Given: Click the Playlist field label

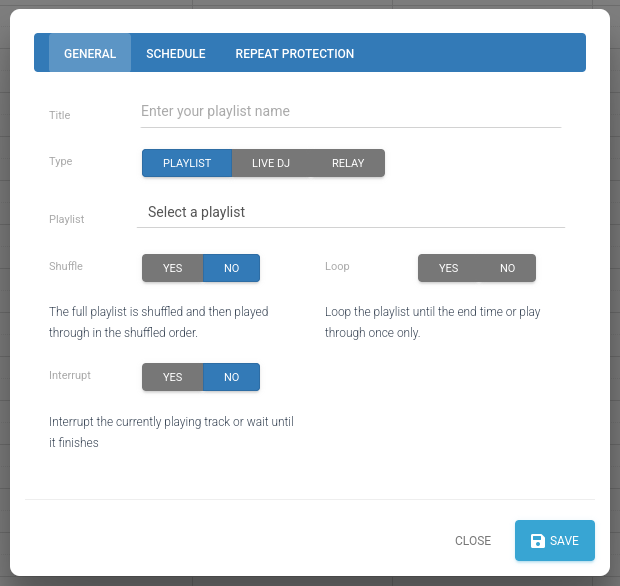Looking at the screenshot, I should click(66, 219).
